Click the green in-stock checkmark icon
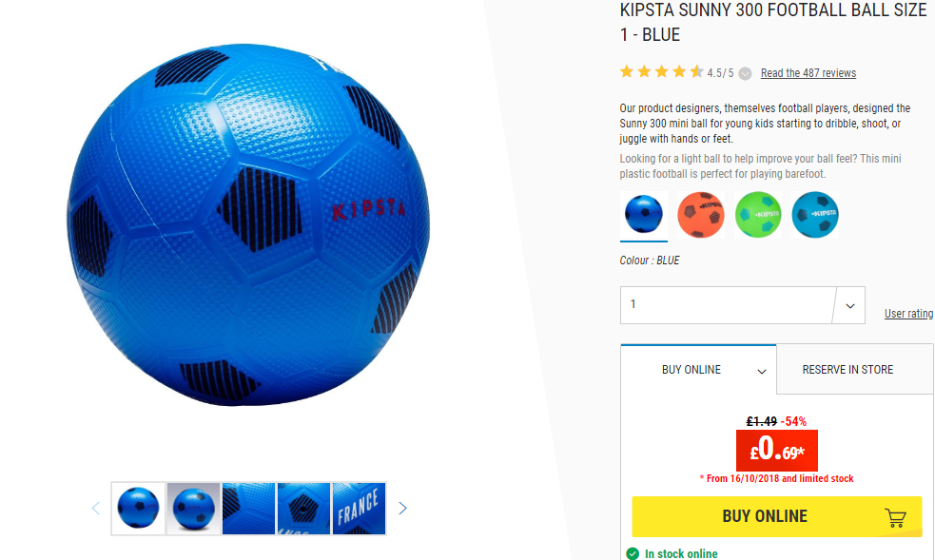935x560 pixels. pos(633,553)
